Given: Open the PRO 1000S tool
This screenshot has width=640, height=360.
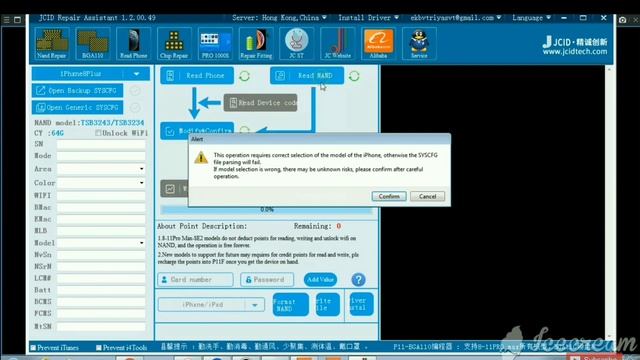Looking at the screenshot, I should pos(215,44).
